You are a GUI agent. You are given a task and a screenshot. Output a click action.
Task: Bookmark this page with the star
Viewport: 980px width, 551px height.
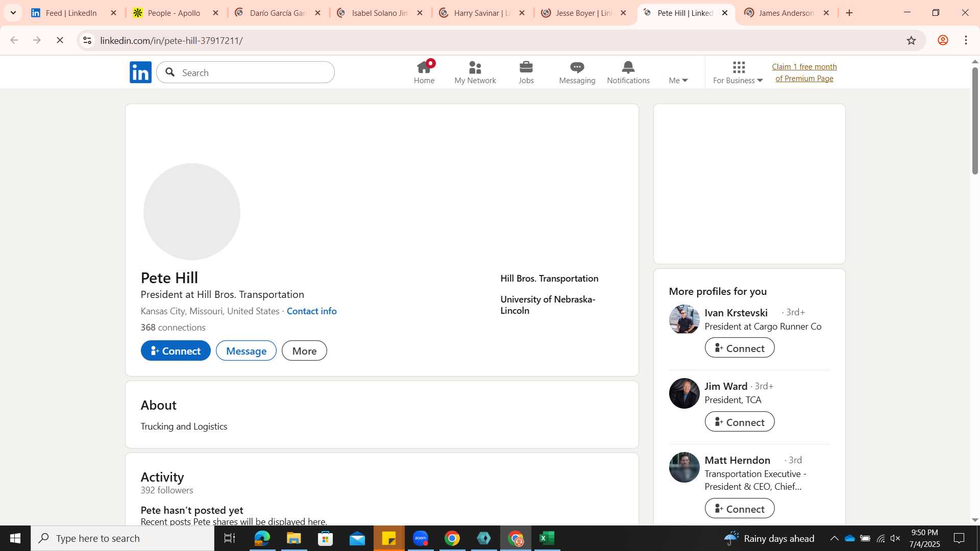pos(911,40)
